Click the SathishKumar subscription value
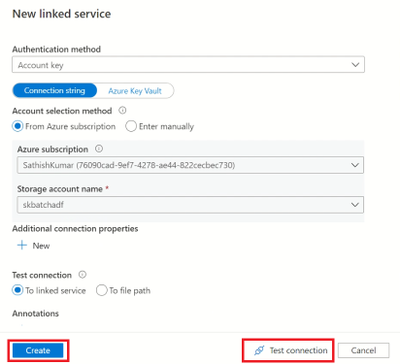 [x=129, y=165]
